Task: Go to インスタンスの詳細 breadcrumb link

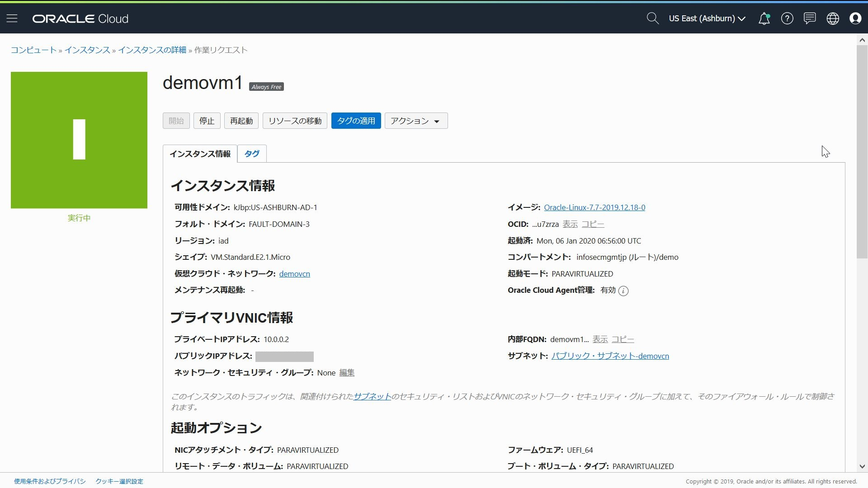Action: pyautogui.click(x=152, y=50)
